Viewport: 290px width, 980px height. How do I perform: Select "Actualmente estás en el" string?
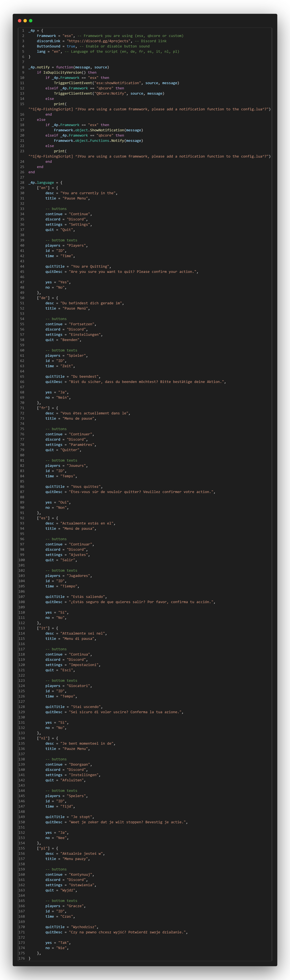[87, 524]
